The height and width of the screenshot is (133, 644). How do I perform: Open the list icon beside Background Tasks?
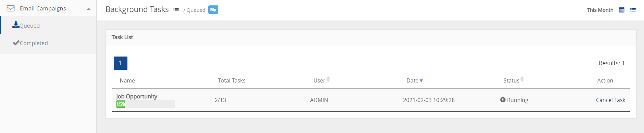(x=176, y=10)
